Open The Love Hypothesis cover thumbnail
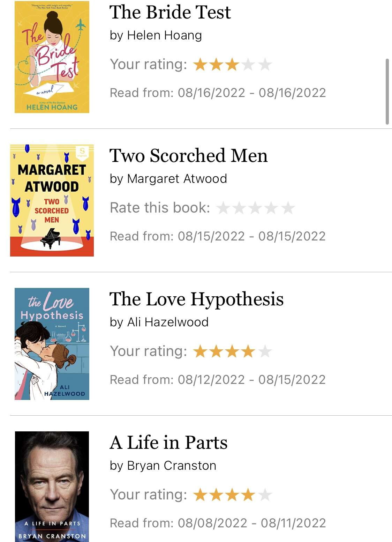The width and height of the screenshot is (392, 542). click(52, 344)
